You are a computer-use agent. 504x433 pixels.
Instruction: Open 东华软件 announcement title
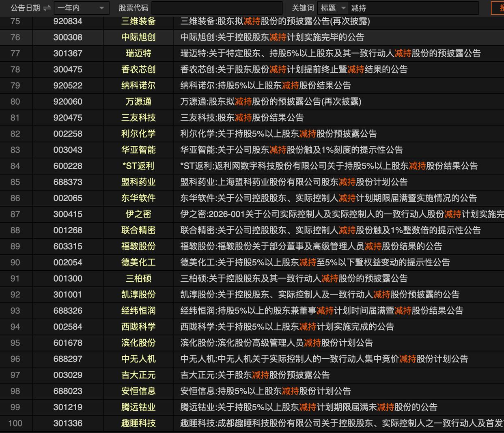point(328,198)
